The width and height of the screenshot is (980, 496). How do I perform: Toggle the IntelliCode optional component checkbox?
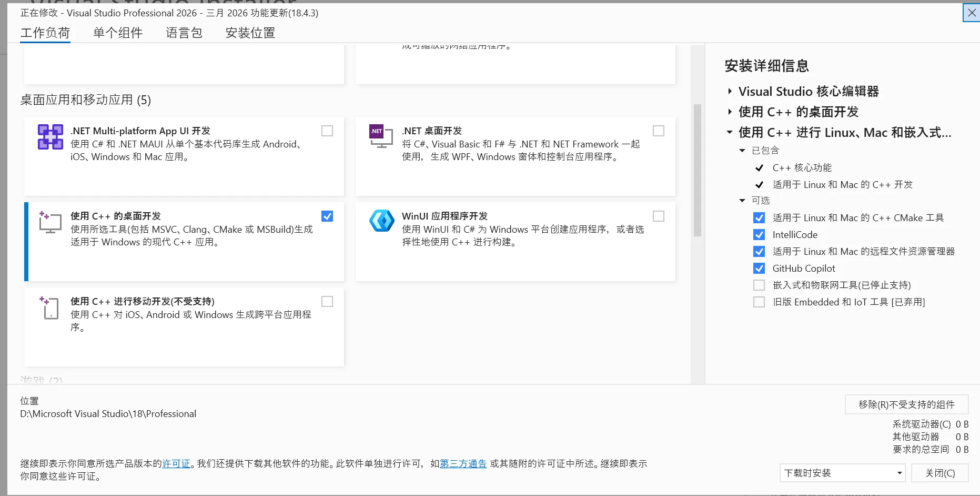[759, 235]
